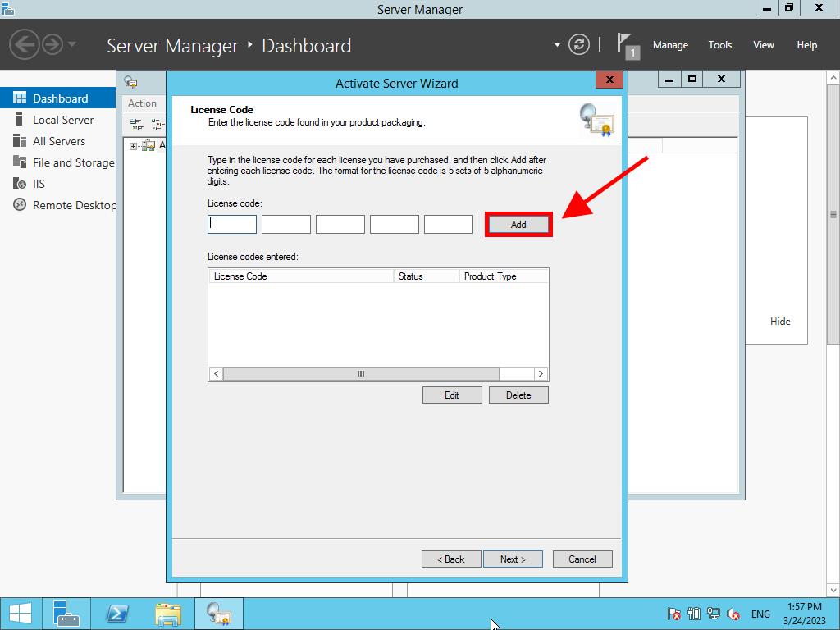The width and height of the screenshot is (840, 630).
Task: Open the Tools menu
Action: (720, 45)
